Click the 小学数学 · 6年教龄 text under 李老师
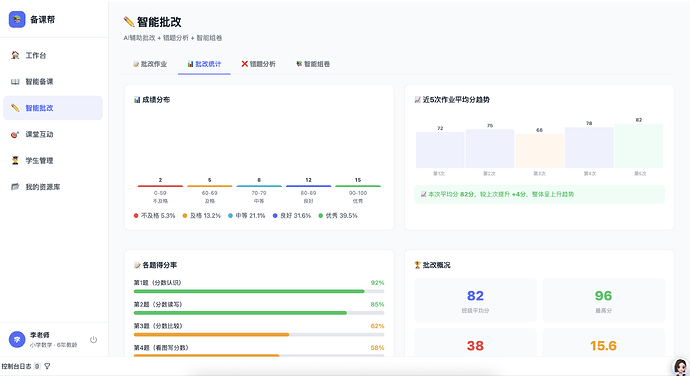The image size is (690, 376). click(54, 345)
